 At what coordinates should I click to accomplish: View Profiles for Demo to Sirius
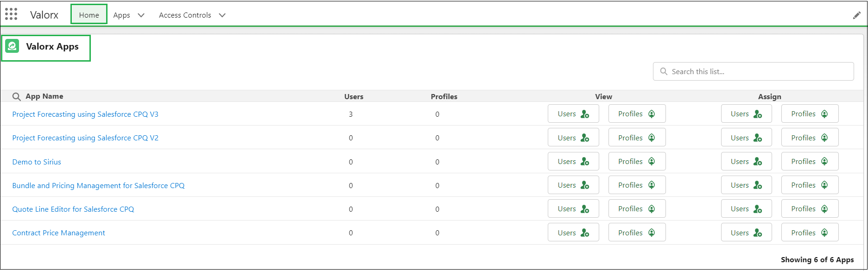click(x=637, y=161)
